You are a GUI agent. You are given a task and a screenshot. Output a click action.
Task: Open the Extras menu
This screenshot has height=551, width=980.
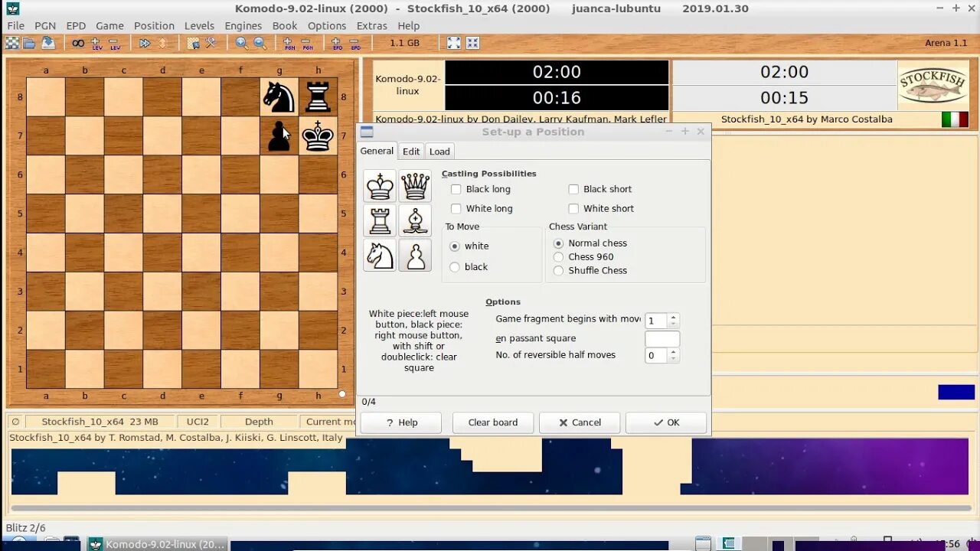[372, 25]
